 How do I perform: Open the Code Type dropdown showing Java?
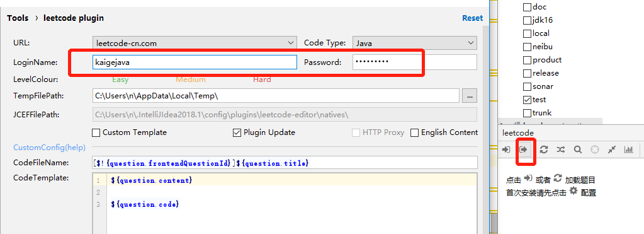click(414, 43)
